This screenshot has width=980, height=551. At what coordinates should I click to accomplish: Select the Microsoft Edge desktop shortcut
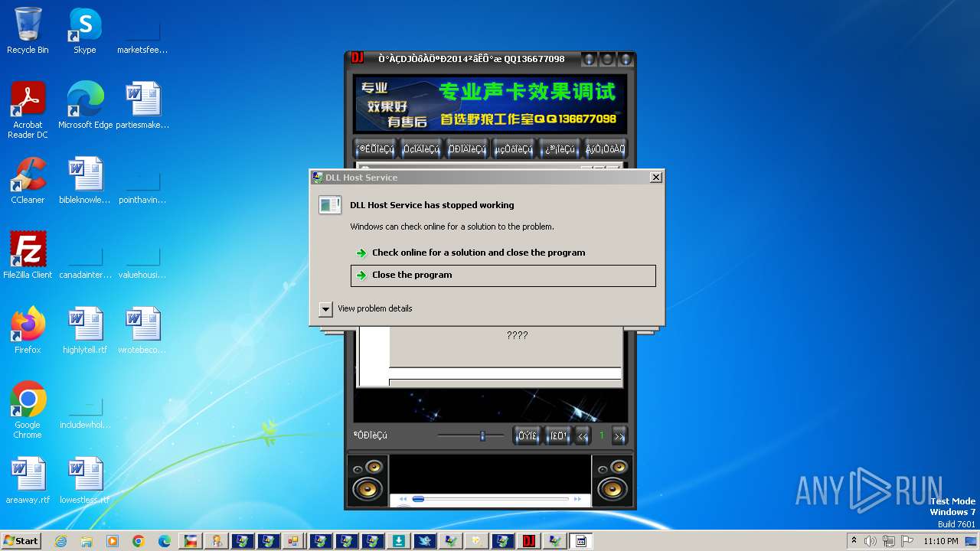tap(85, 106)
